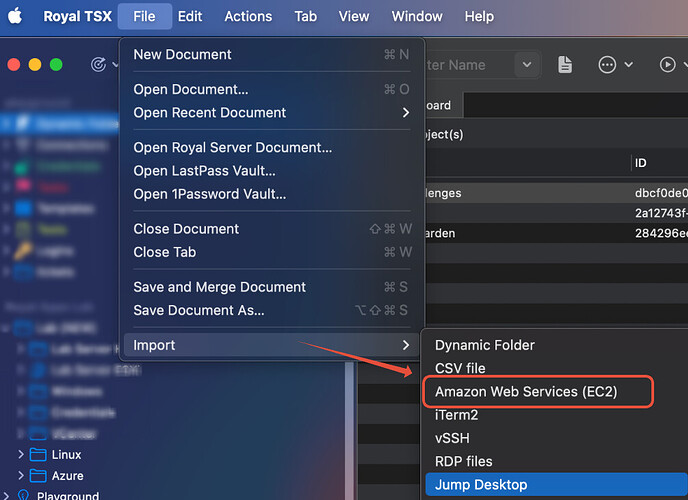The width and height of the screenshot is (688, 500).
Task: Click the document icon in toolbar
Action: click(565, 65)
